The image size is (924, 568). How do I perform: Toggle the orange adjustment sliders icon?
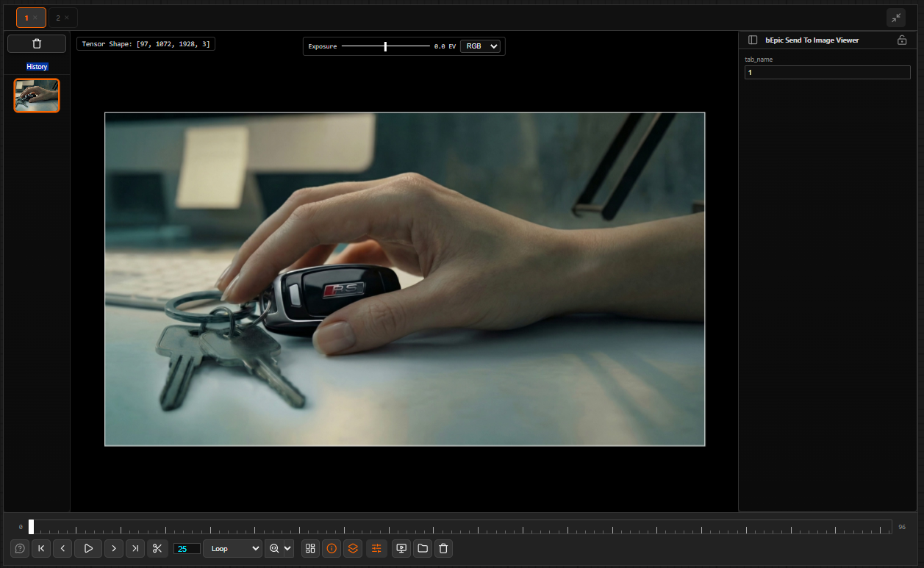[376, 548]
